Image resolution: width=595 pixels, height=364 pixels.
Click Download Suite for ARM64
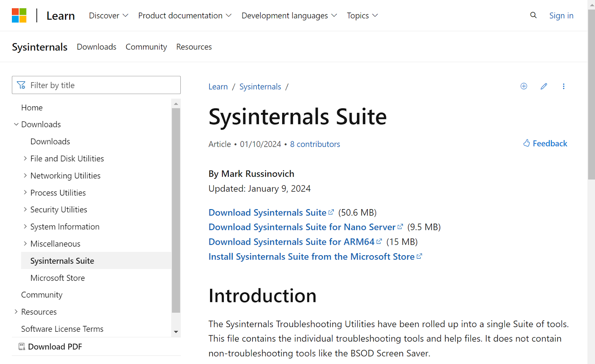tap(295, 242)
